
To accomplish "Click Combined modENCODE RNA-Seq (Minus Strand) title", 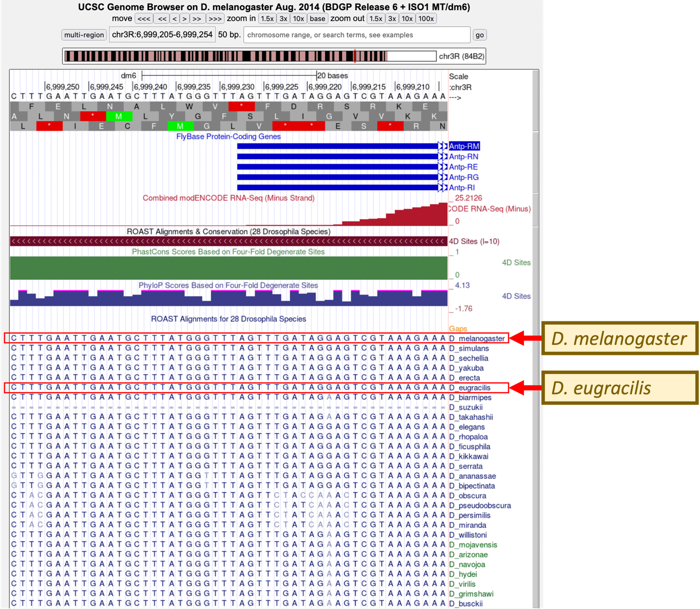I will [229, 198].
